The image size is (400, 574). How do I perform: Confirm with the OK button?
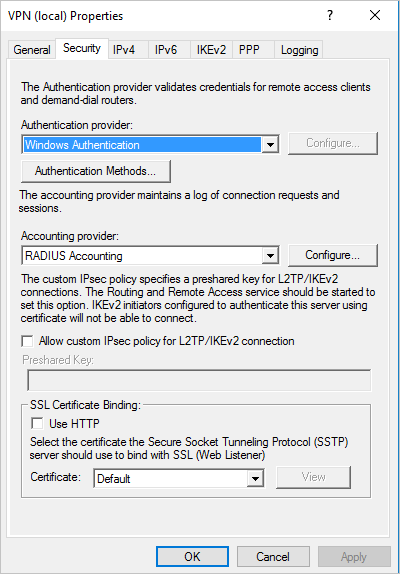click(x=192, y=557)
